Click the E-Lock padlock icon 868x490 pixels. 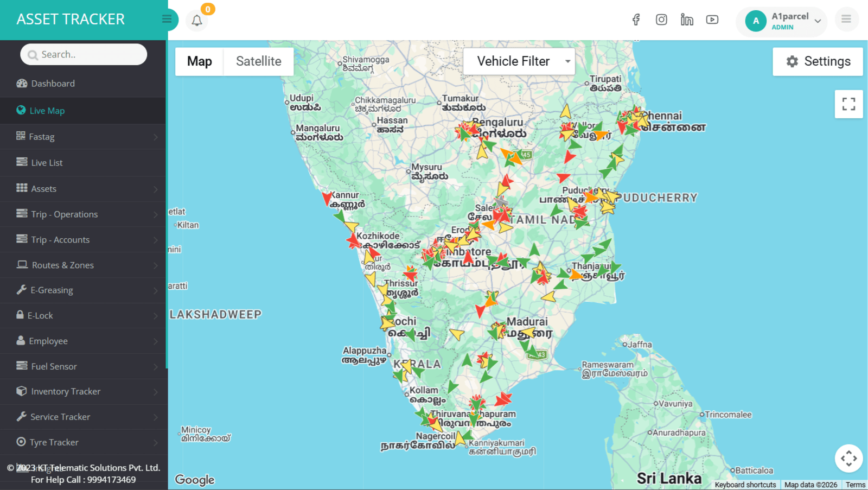coord(20,315)
